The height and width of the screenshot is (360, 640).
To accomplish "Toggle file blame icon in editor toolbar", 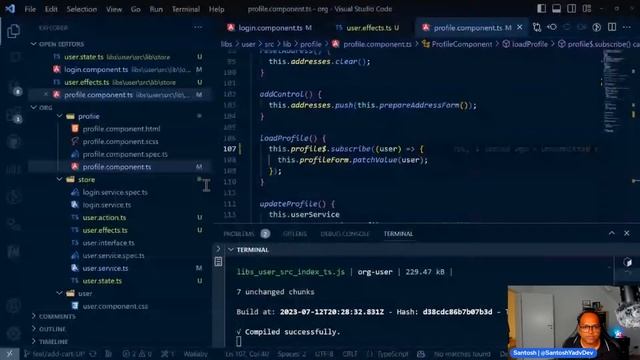I will pos(597,27).
